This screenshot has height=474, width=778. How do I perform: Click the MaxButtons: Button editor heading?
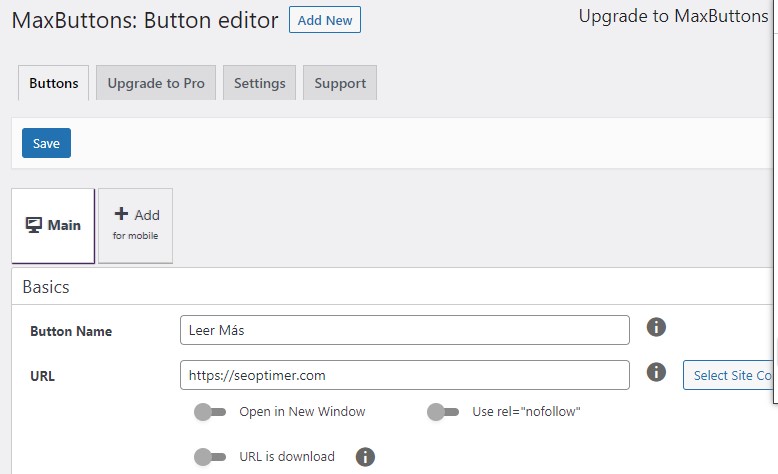tap(145, 21)
